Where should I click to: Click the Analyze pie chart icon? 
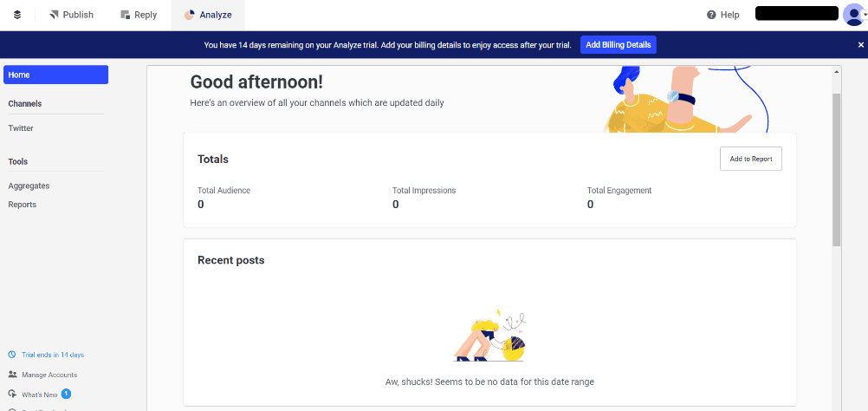pyautogui.click(x=190, y=15)
